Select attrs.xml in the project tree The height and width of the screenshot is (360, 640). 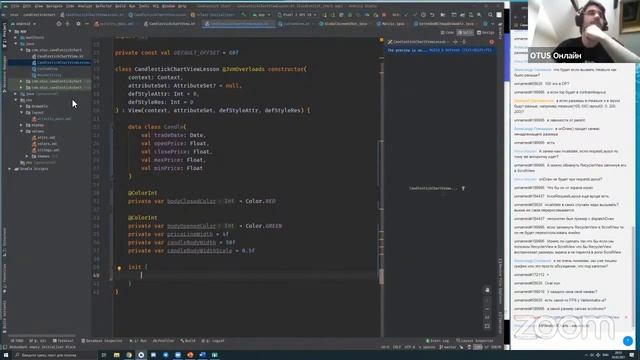coord(44,138)
